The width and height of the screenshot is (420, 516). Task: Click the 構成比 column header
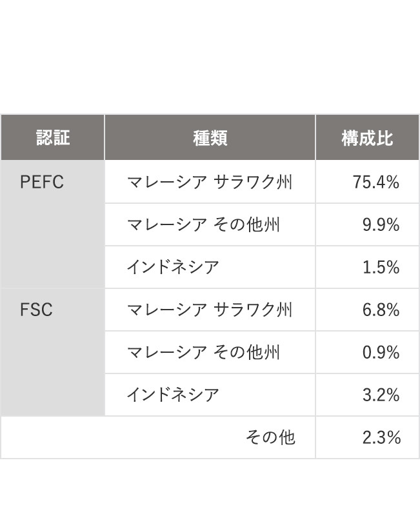click(367, 137)
